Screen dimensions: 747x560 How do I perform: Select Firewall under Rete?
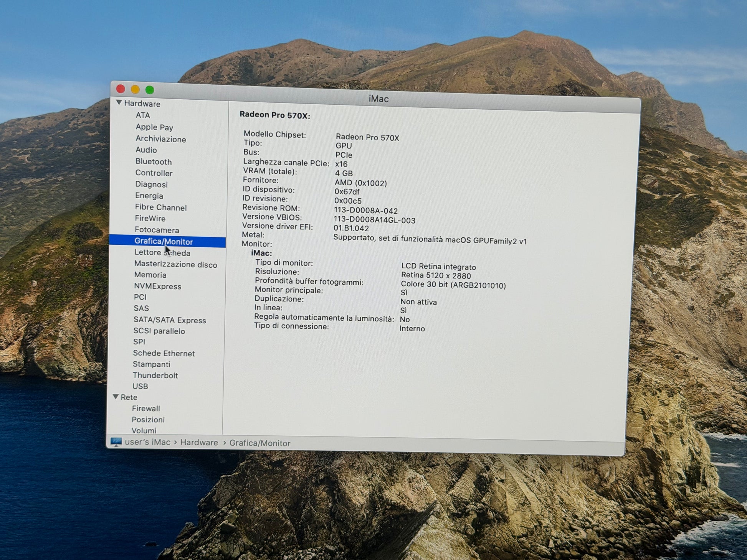pyautogui.click(x=146, y=408)
